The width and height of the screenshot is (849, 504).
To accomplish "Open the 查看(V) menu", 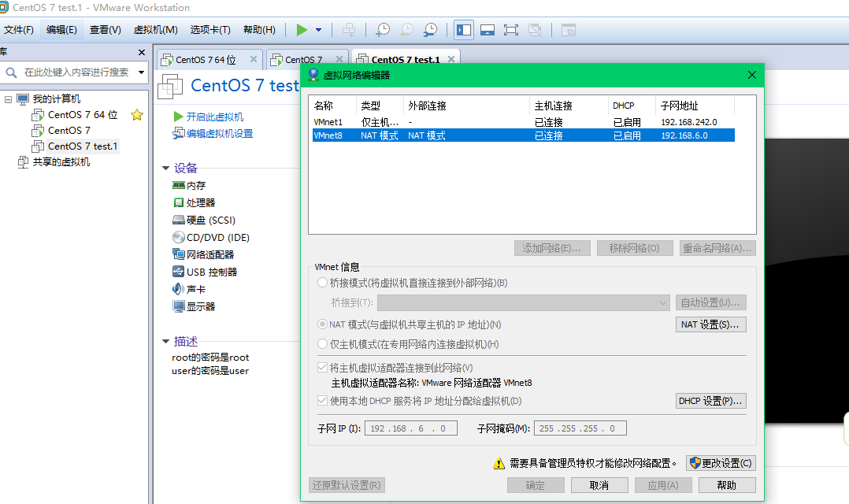I will click(105, 30).
